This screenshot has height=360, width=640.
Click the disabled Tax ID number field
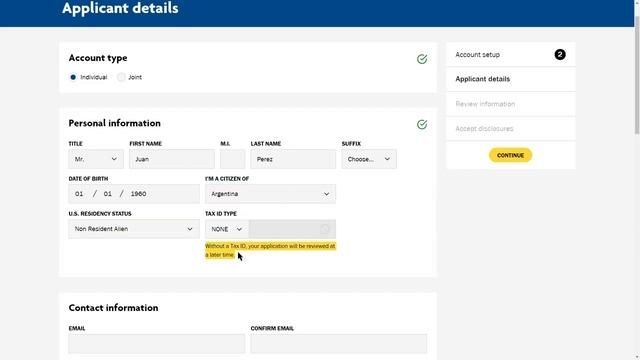point(292,229)
